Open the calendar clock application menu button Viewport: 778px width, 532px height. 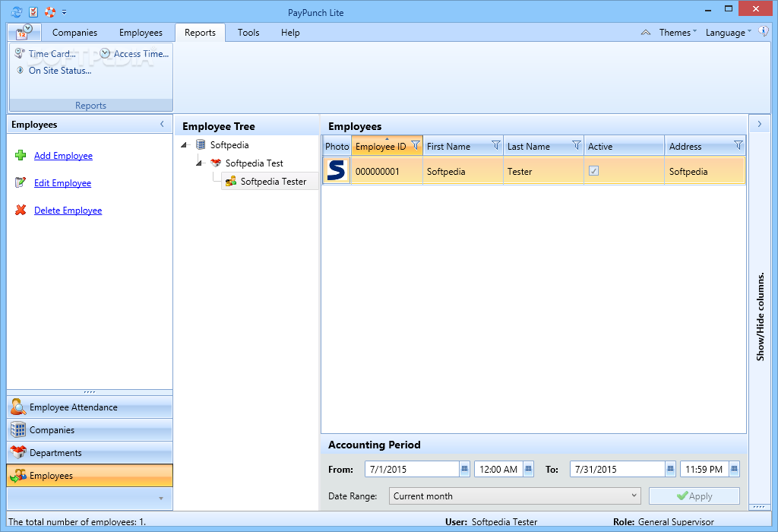tap(24, 32)
